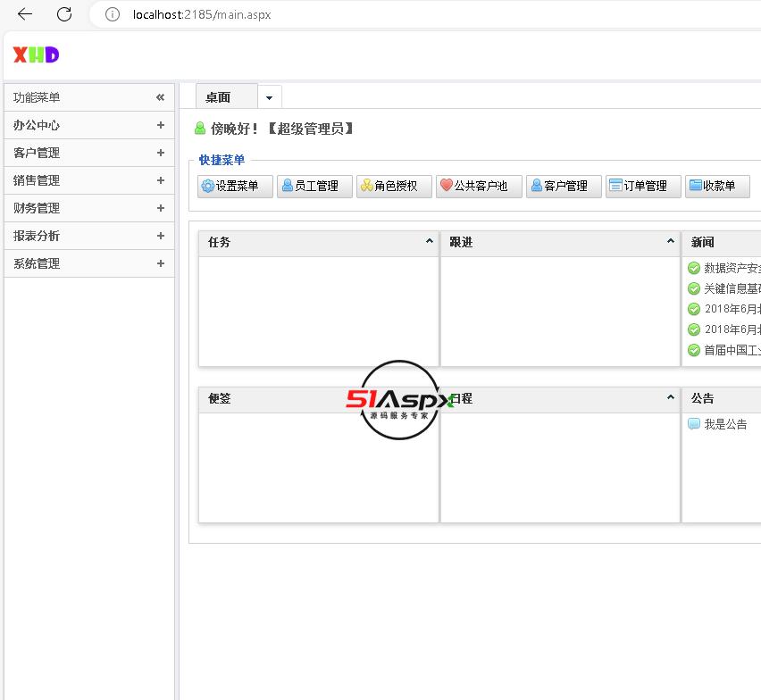Click the XHD logo

coord(36,54)
